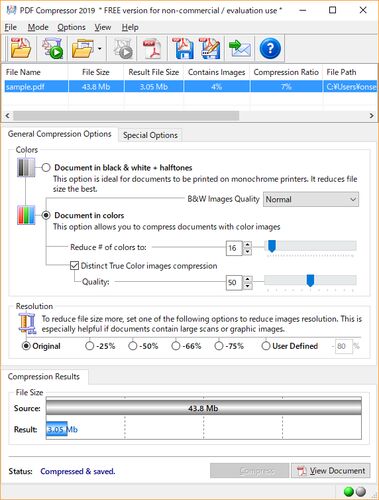
Task: Click the Quality value input field
Action: point(234,283)
